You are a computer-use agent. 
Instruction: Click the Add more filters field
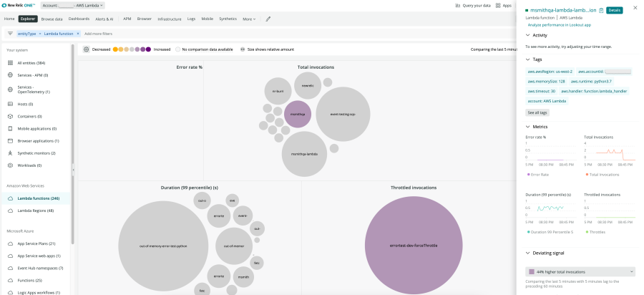click(x=99, y=34)
